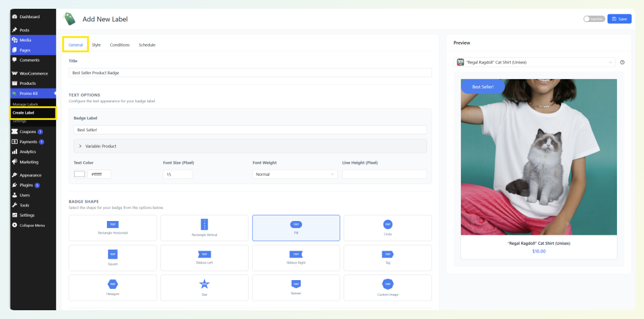Choose the Tag badge shape

pyautogui.click(x=387, y=258)
